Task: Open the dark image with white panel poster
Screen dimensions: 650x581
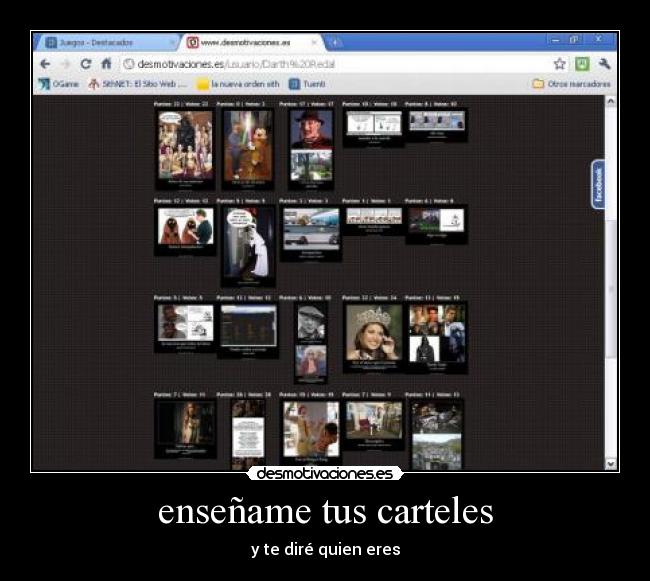Action: click(x=437, y=224)
